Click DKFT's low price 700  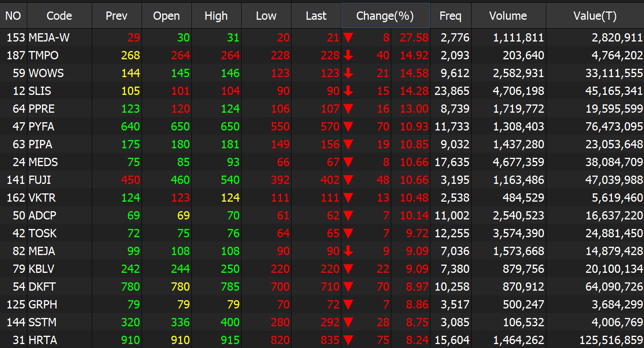280,287
